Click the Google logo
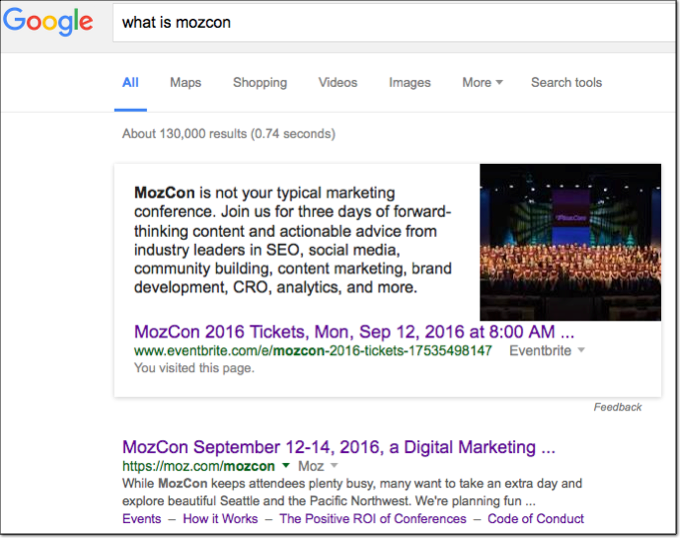 (x=48, y=22)
